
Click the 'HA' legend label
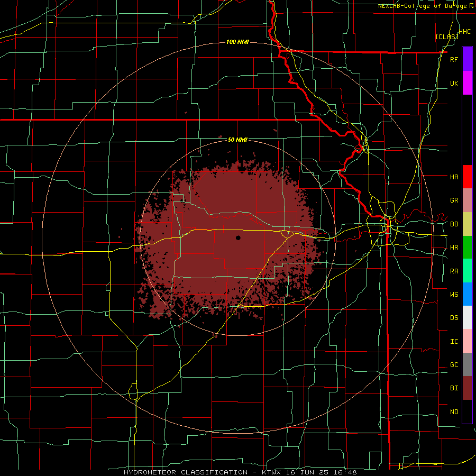454,177
